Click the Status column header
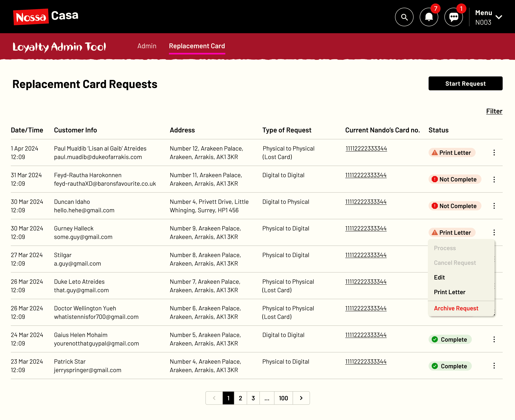The width and height of the screenshot is (515, 420). pyautogui.click(x=438, y=130)
